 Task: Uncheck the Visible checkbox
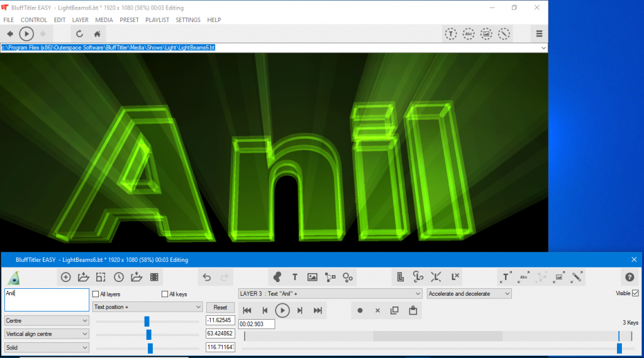pos(635,293)
